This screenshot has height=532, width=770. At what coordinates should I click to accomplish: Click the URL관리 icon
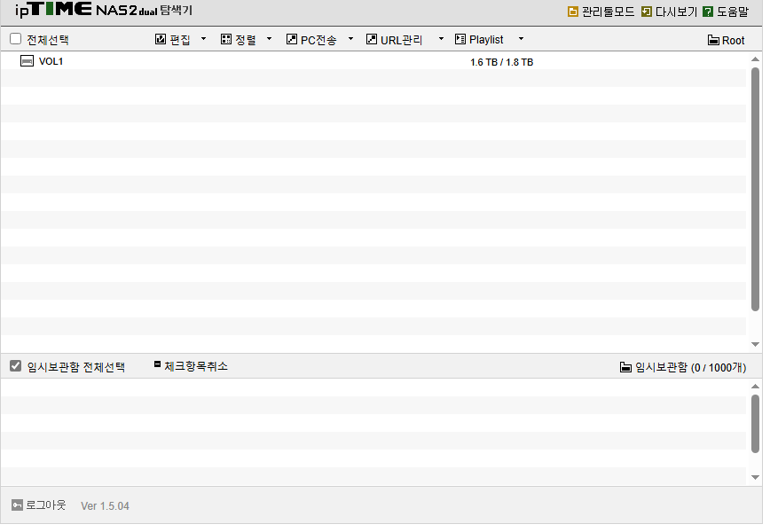tap(372, 39)
